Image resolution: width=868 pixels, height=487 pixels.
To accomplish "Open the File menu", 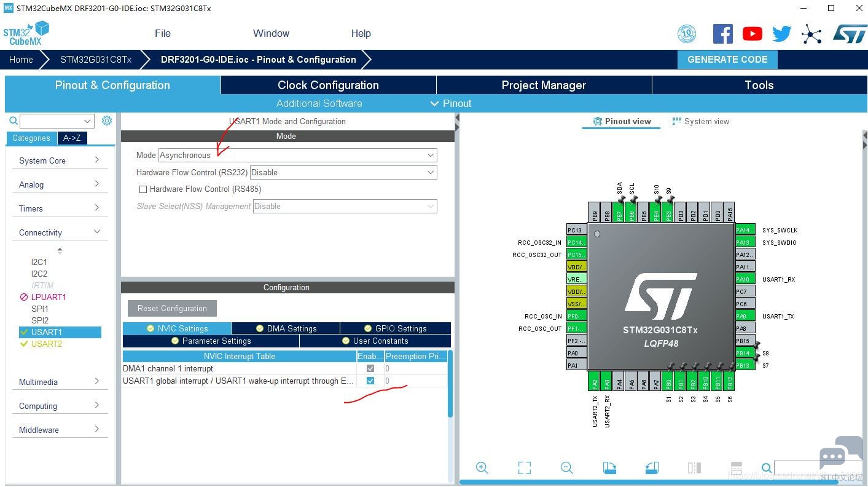I will coord(163,33).
